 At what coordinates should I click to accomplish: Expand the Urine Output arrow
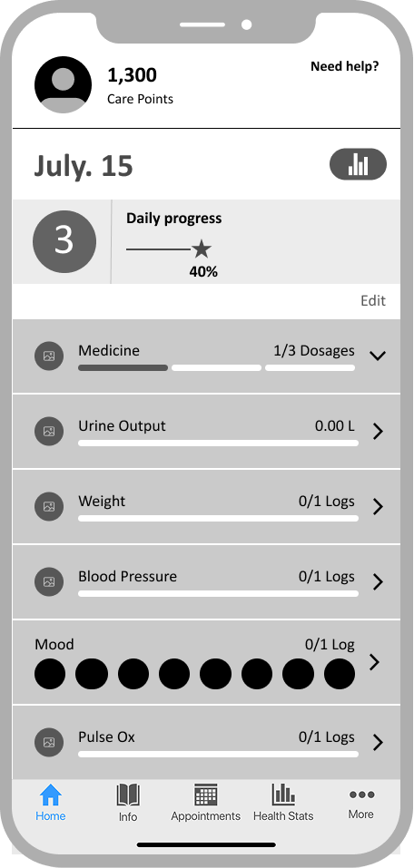pos(378,431)
